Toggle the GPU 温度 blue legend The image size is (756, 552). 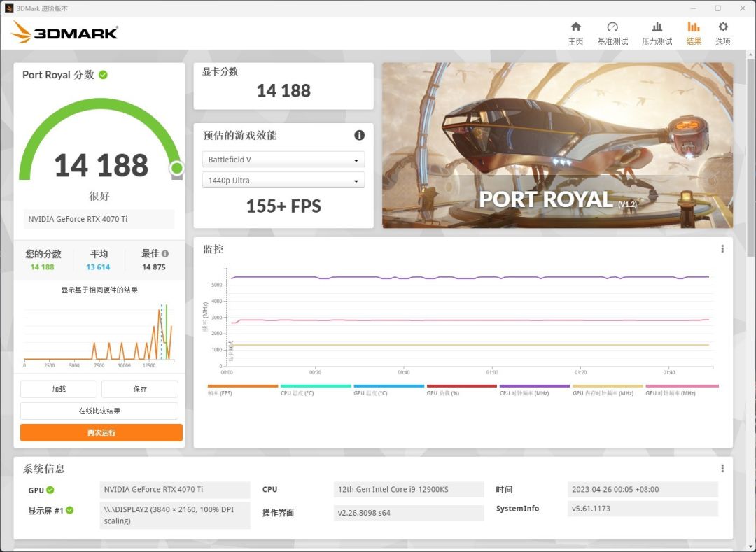[x=388, y=390]
